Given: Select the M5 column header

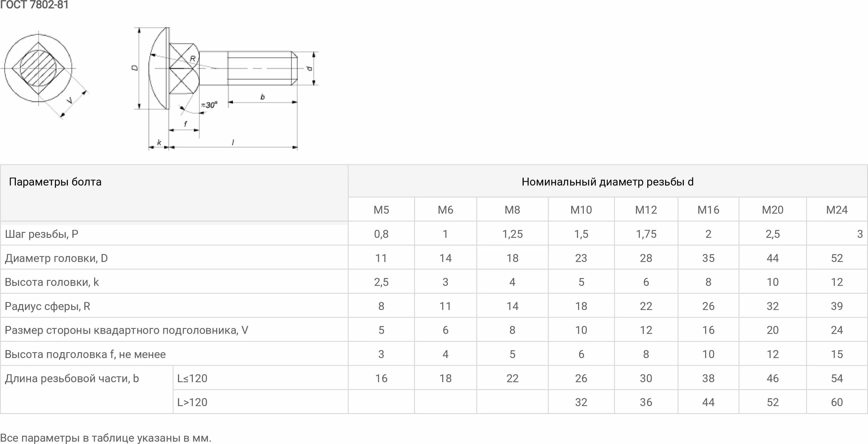Looking at the screenshot, I should (381, 210).
